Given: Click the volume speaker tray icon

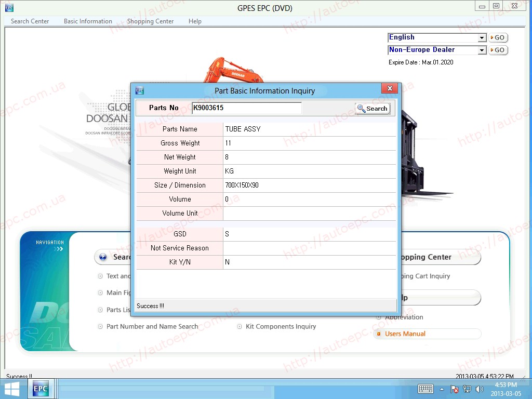Looking at the screenshot, I should click(x=480, y=389).
